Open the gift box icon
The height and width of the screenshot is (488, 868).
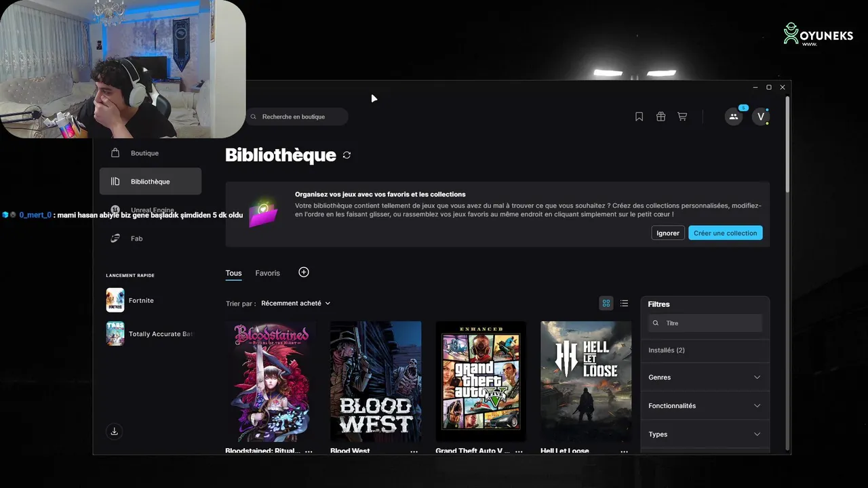point(660,117)
